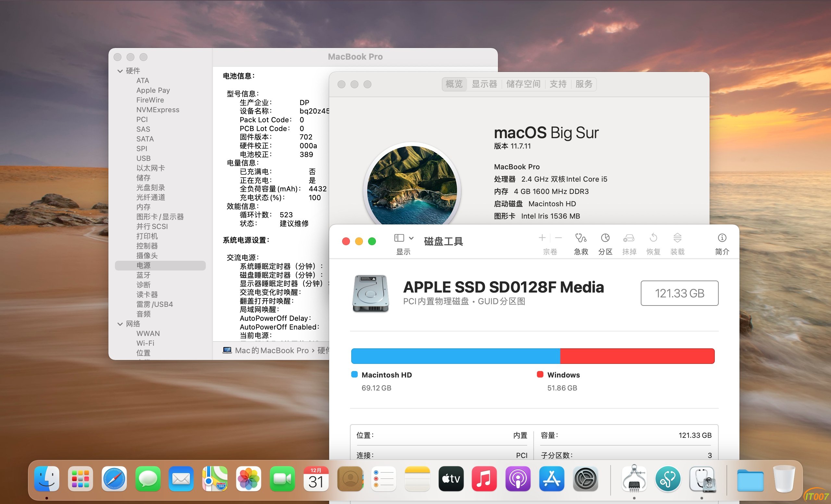The image size is (831, 504).
Task: Click the teal stethoscope app icon in the Dock
Action: tap(668, 479)
